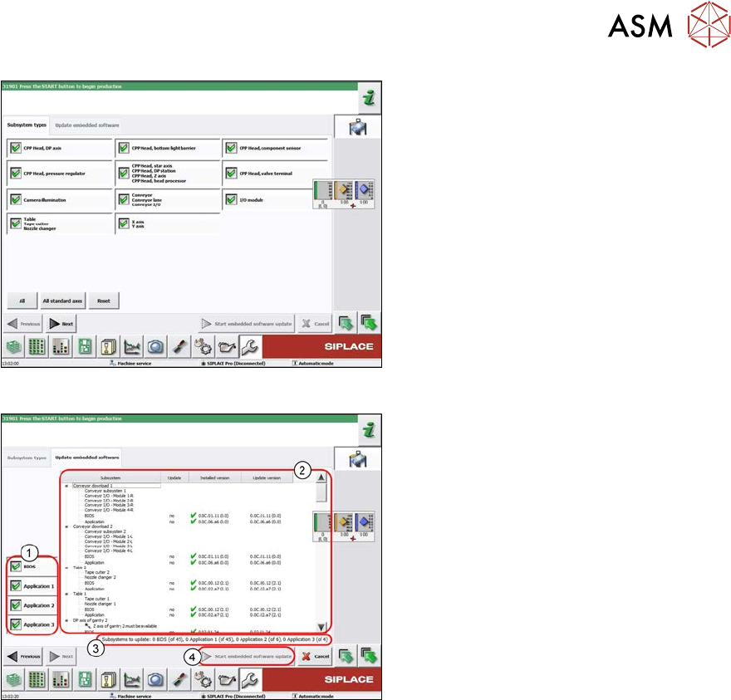The height and width of the screenshot is (700, 731).
Task: Uncheck the CPP Head, DP axis checkbox
Action: [x=16, y=148]
